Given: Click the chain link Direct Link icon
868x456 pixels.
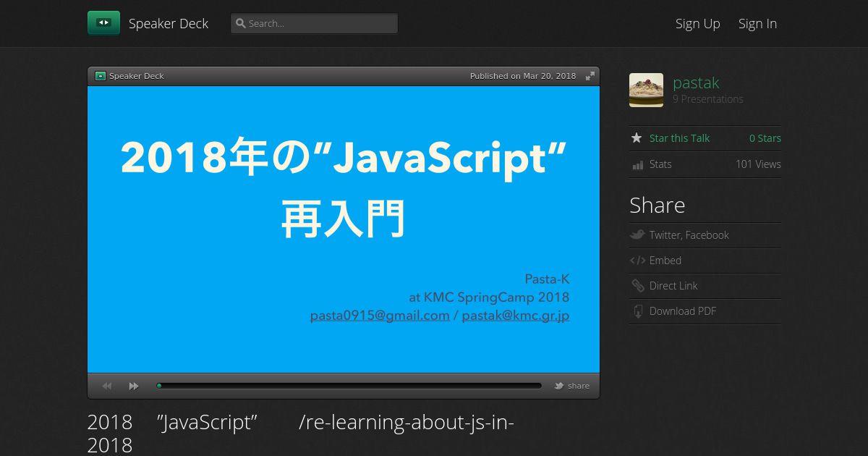Looking at the screenshot, I should (637, 286).
